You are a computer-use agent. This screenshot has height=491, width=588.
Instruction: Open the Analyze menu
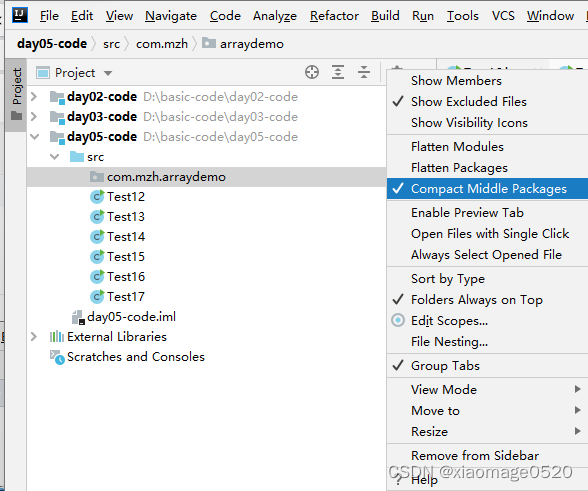click(x=274, y=16)
